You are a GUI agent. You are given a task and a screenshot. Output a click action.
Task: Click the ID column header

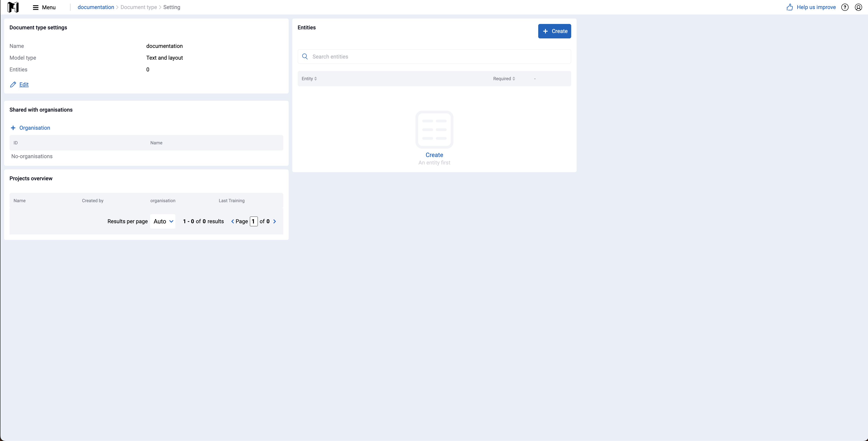16,143
